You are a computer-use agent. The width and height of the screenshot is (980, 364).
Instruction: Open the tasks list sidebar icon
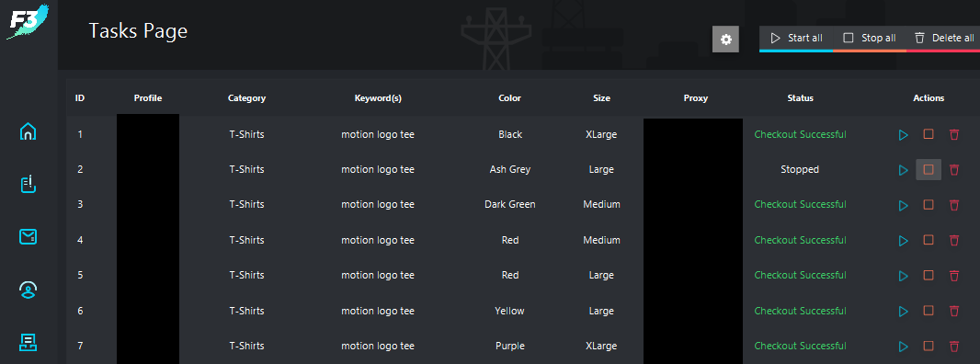28,184
